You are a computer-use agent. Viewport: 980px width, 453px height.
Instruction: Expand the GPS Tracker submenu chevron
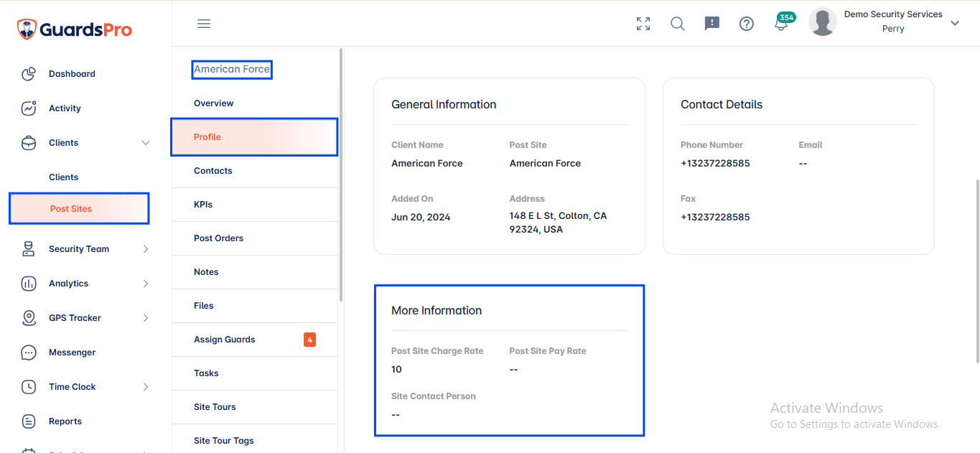(146, 318)
